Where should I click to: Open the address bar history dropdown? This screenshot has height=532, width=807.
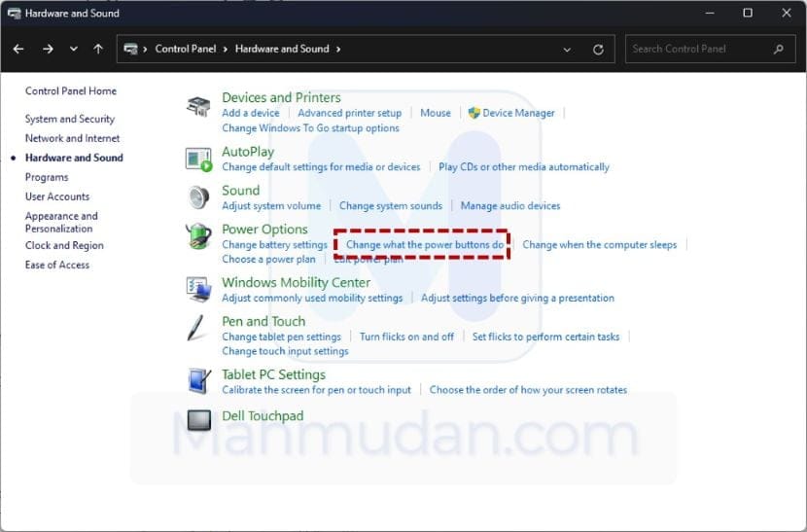point(568,49)
